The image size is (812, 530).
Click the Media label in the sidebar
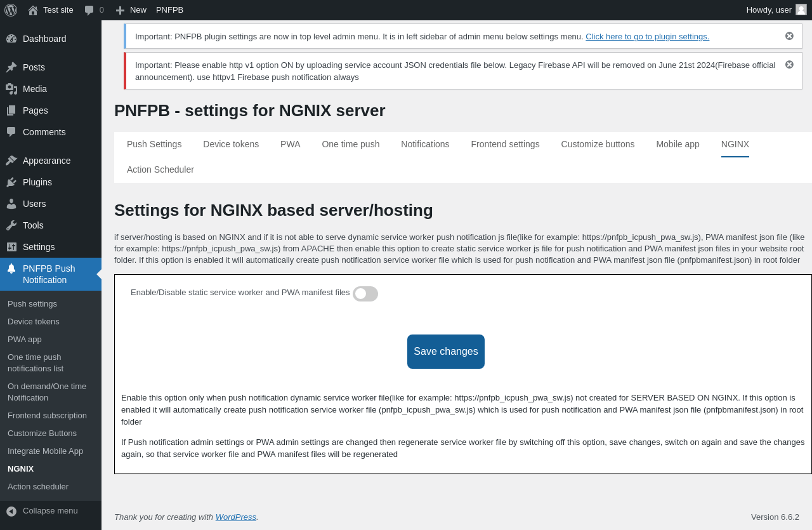35,89
